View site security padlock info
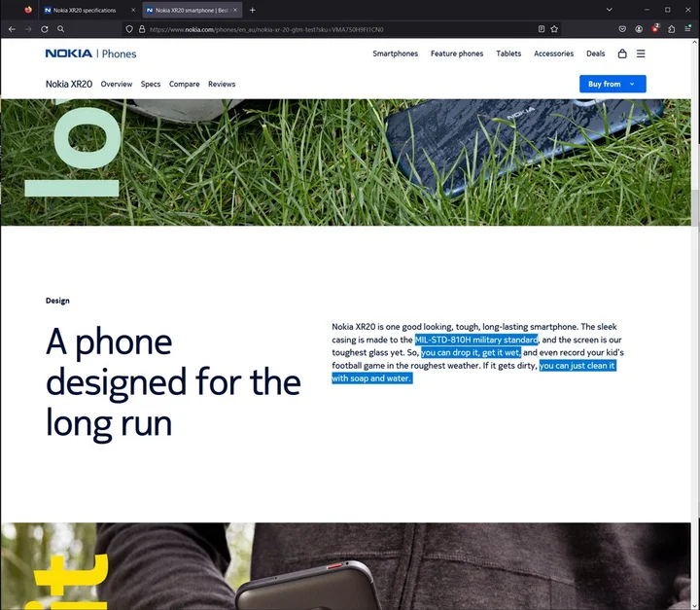The width and height of the screenshot is (700, 610). 142,29
